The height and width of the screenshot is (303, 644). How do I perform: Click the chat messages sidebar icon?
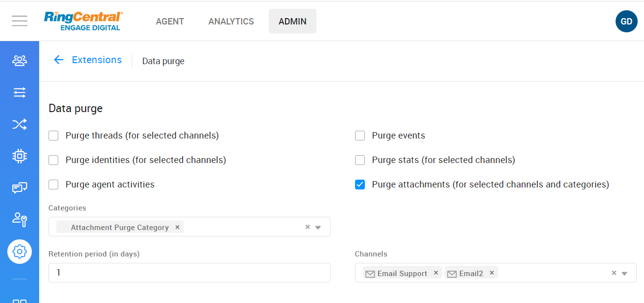point(20,188)
